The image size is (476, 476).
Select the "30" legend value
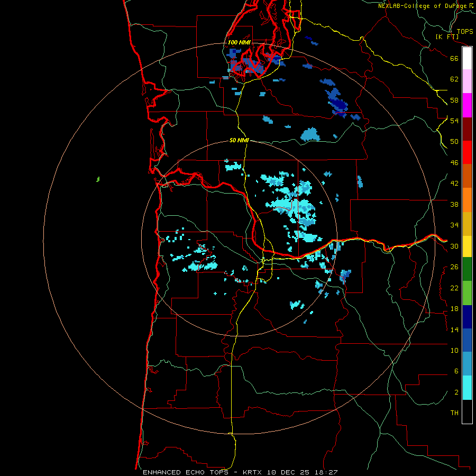pyautogui.click(x=454, y=246)
